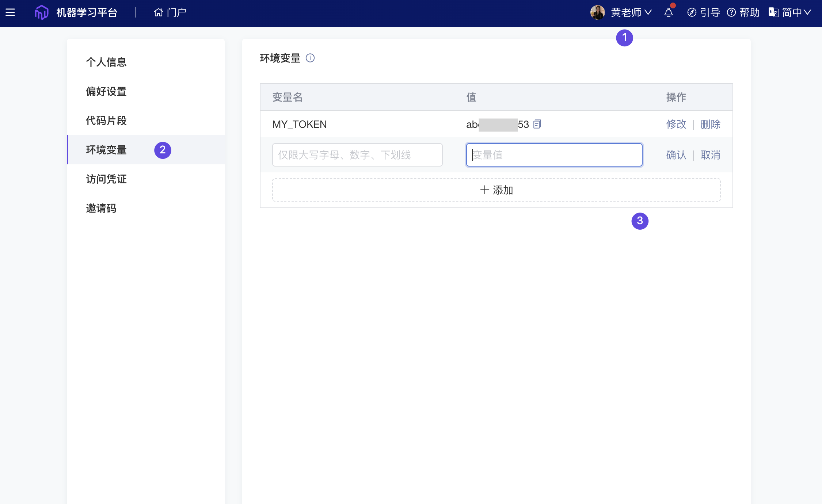
Task: Click the 添加 add variable button
Action: [x=496, y=190]
